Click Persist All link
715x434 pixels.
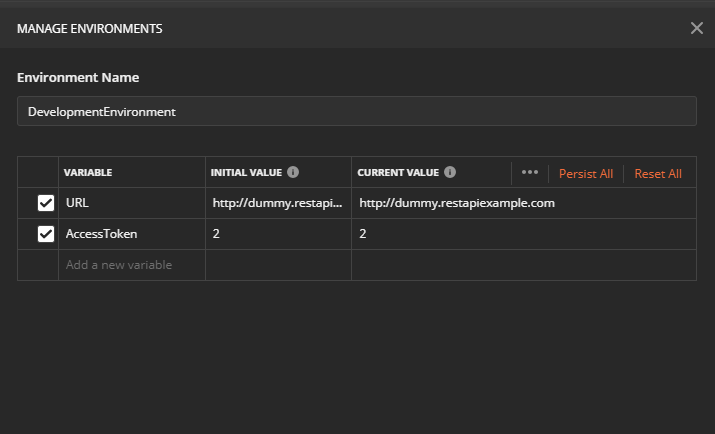coord(586,173)
